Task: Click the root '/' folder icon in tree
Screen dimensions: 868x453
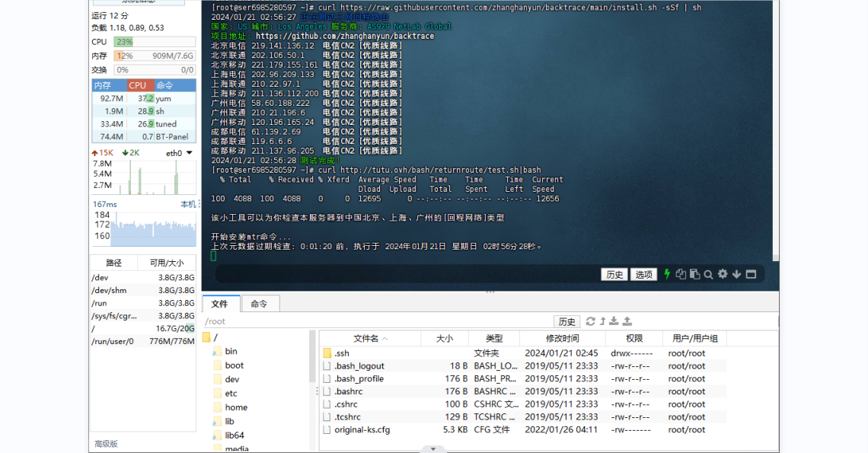Action: coord(206,337)
